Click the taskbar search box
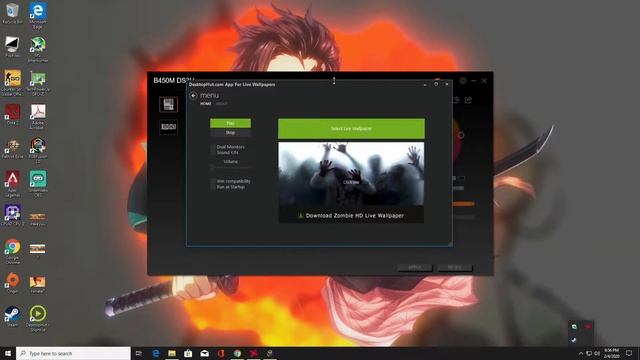The width and height of the screenshot is (640, 360). (73, 353)
